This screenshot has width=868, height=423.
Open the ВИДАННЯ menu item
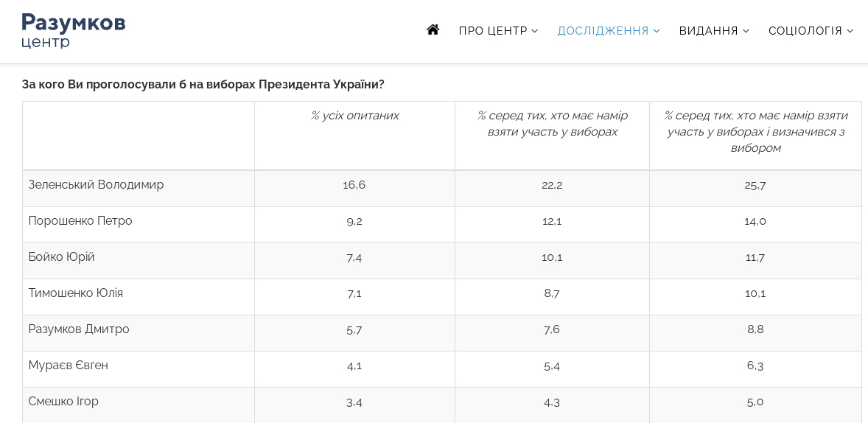(x=709, y=31)
